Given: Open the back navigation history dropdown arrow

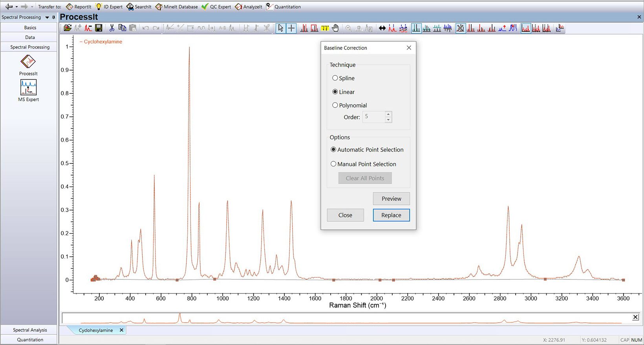Looking at the screenshot, I should [16, 7].
